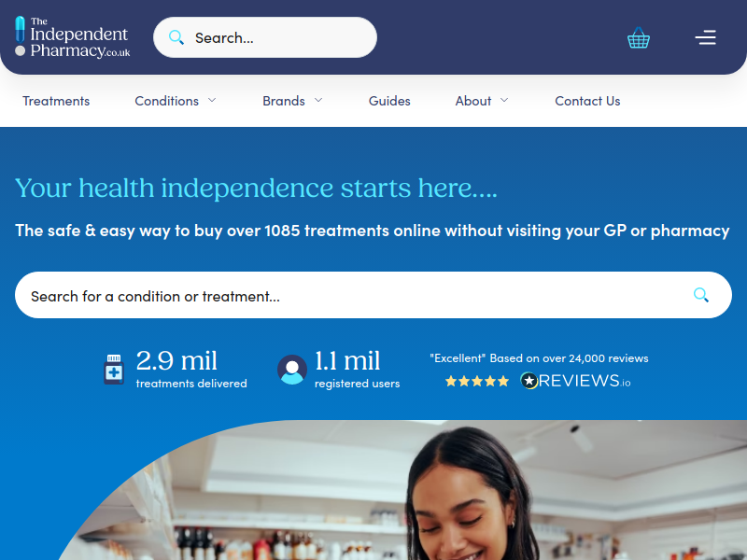Open the shopping basket icon
Screen dimensions: 747x560
[x=639, y=37]
